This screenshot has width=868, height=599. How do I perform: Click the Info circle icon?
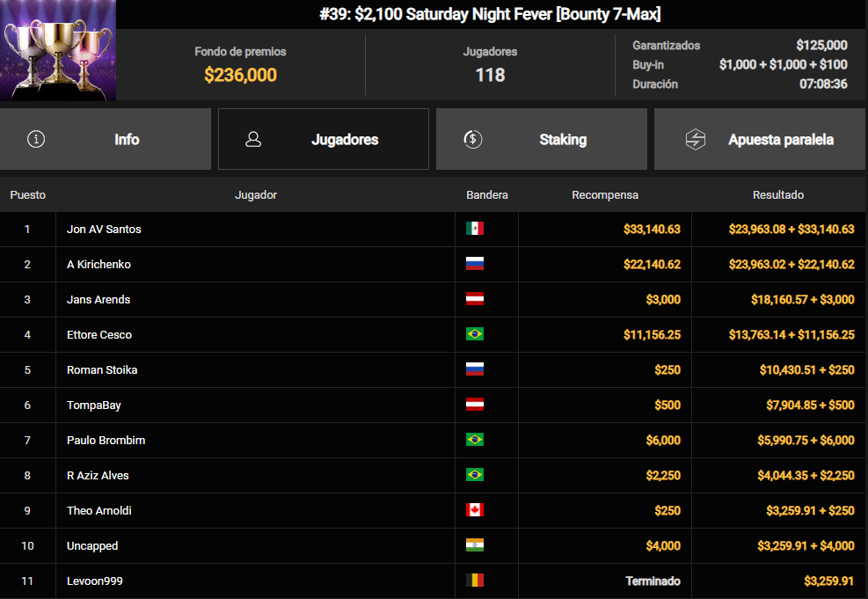[37, 139]
